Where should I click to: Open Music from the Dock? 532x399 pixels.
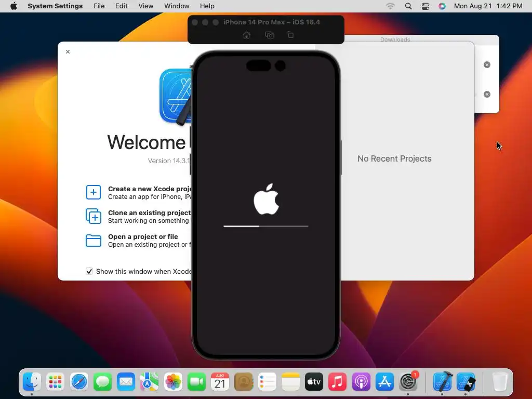[x=337, y=382]
